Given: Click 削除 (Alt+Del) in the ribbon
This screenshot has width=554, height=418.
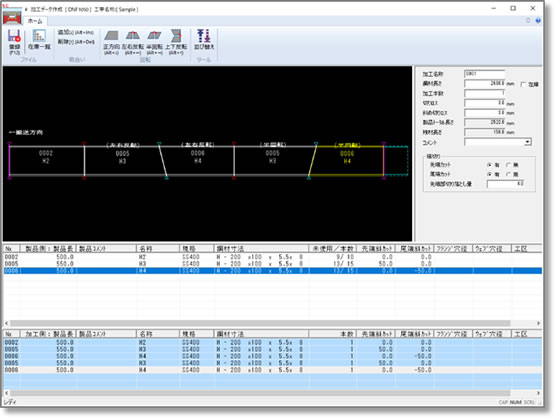Looking at the screenshot, I should click(76, 42).
